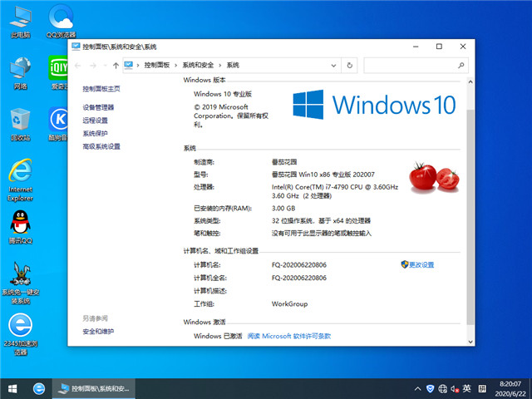The height and width of the screenshot is (399, 532).
Task: Open the IME keyboard tray icon
Action: [x=482, y=389]
